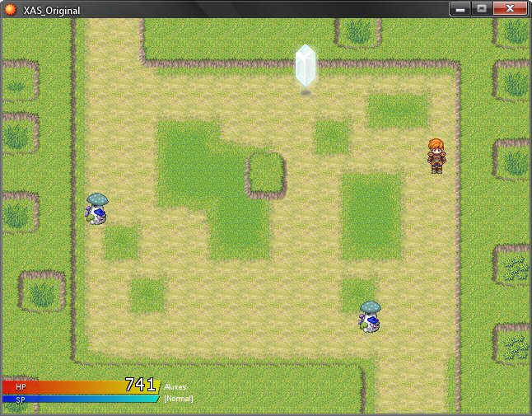Viewport: 532px width, 416px height.
Task: Maximize the XAS_Original window
Action: coord(482,9)
